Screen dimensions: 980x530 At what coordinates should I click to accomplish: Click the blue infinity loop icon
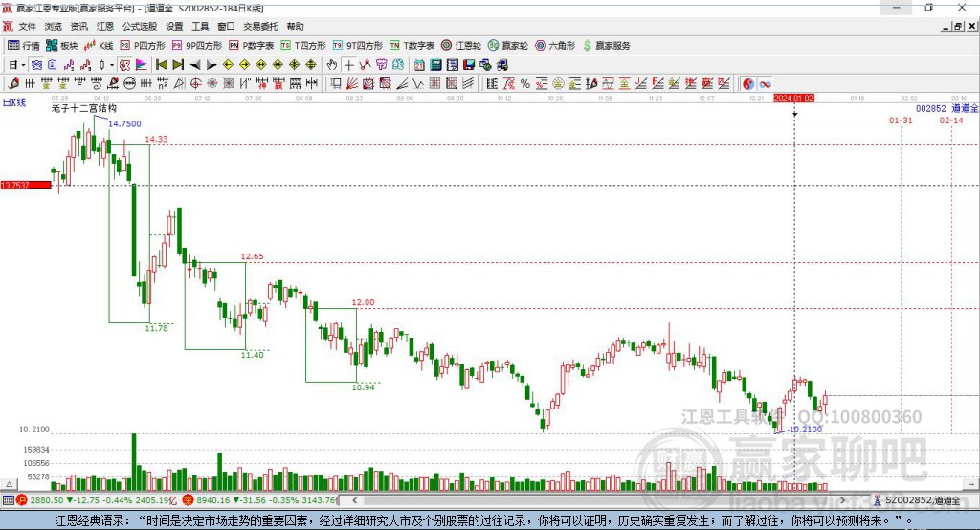[765, 84]
